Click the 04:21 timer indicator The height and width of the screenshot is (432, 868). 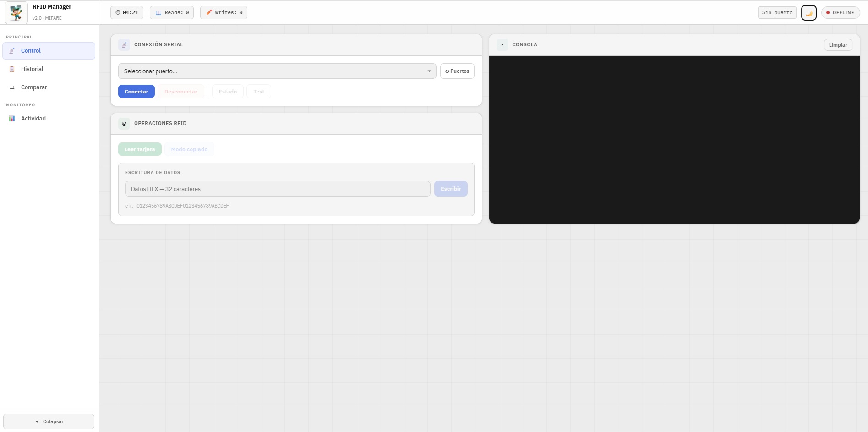coord(127,12)
